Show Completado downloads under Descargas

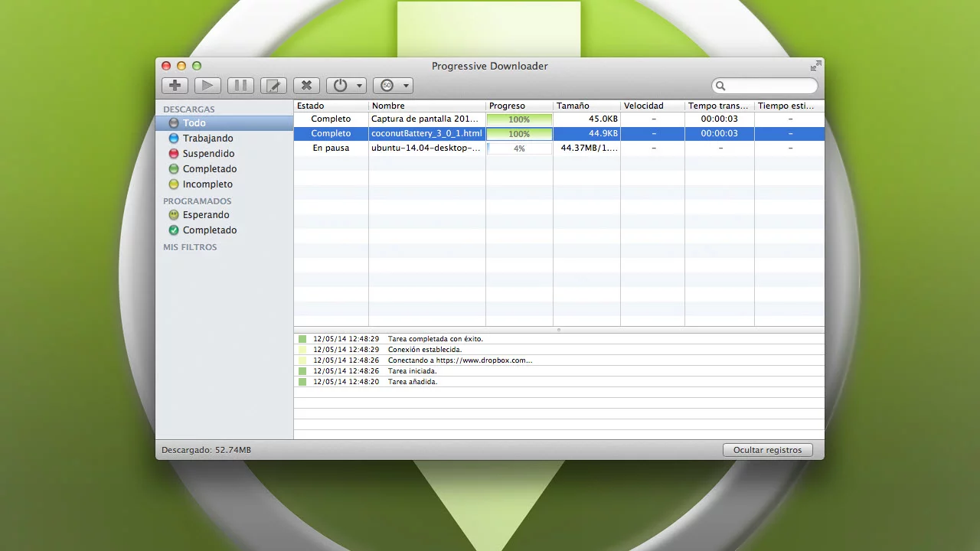point(209,169)
